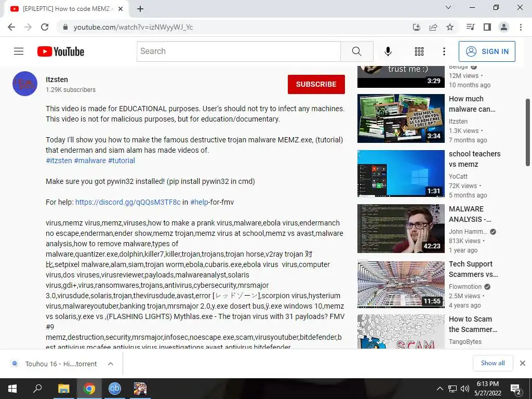Focus the YouTube Search field
The image size is (532, 399).
pyautogui.click(x=238, y=51)
